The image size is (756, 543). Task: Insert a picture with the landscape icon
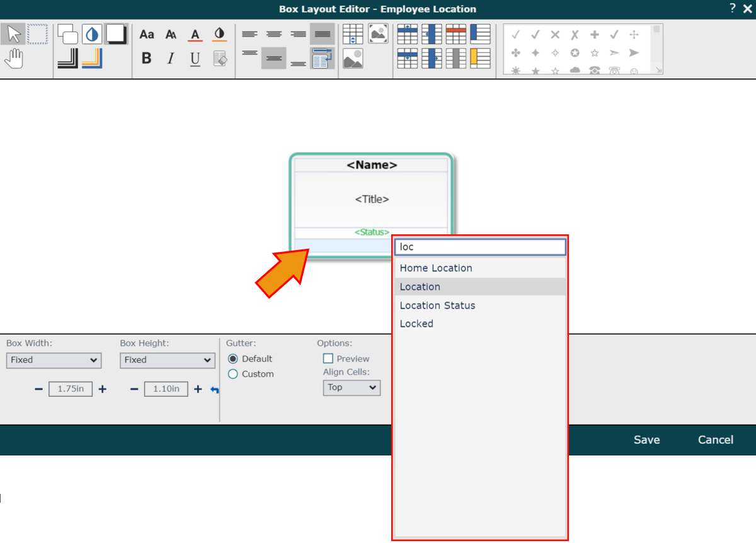click(x=353, y=59)
